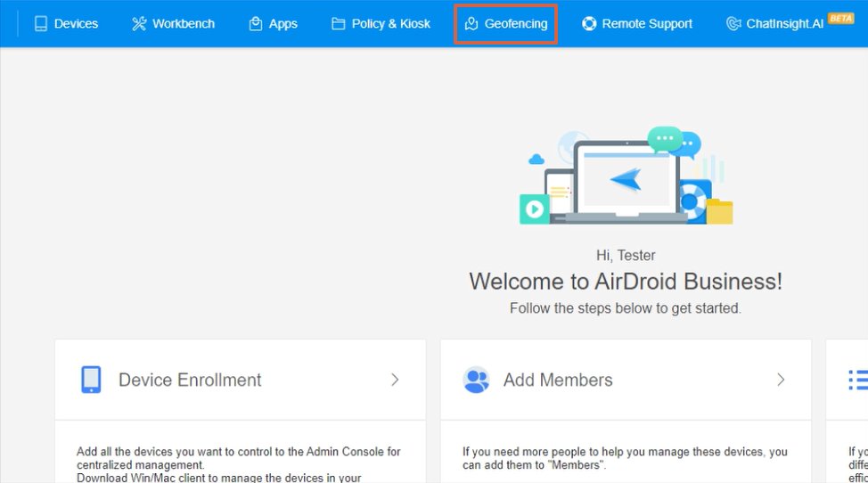The width and height of the screenshot is (868, 483).
Task: Expand the Add Members chevron arrow
Action: point(781,380)
